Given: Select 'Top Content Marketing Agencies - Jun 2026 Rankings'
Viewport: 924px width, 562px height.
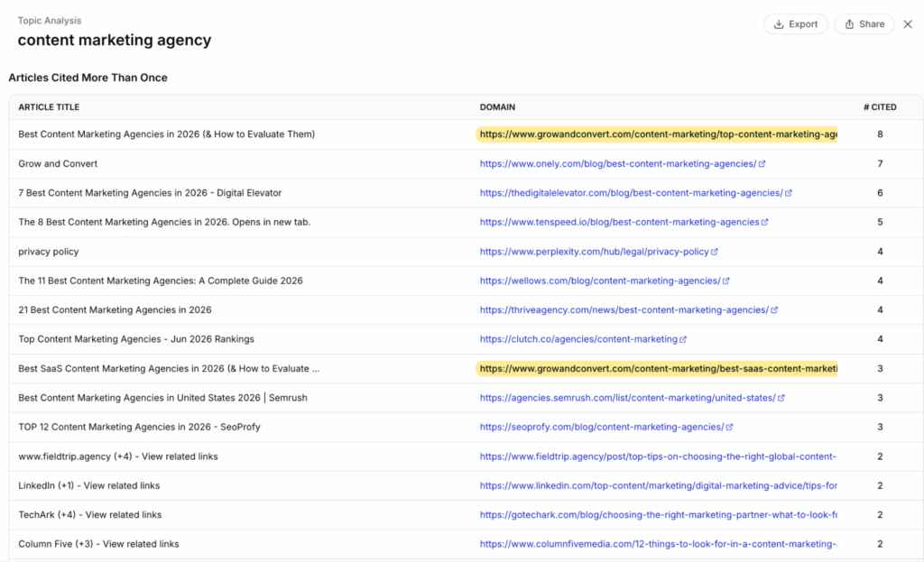Looking at the screenshot, I should point(136,338).
